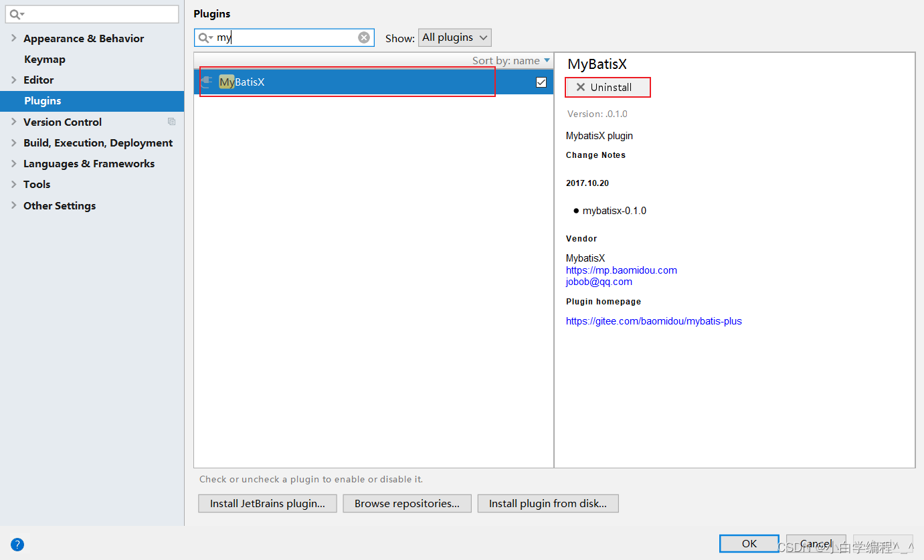Disable the MyBatisX plugin checkbox
The width and height of the screenshot is (924, 560).
[541, 82]
